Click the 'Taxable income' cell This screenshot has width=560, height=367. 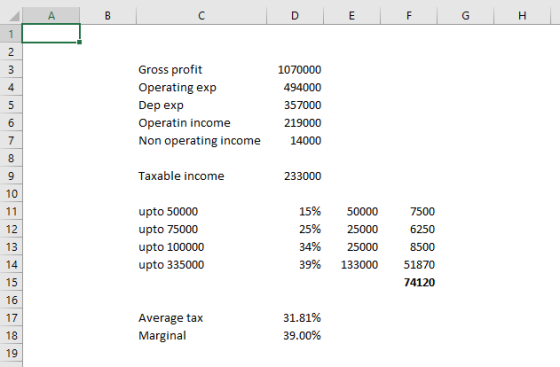(201, 176)
